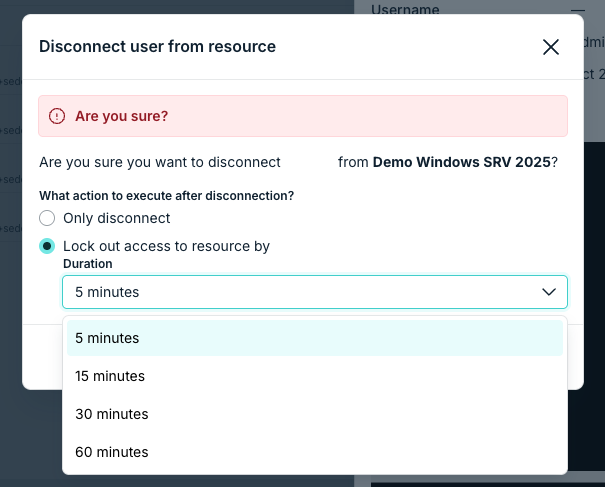The width and height of the screenshot is (605, 487).
Task: Choose 15 minutes from the duration list
Action: point(314,376)
